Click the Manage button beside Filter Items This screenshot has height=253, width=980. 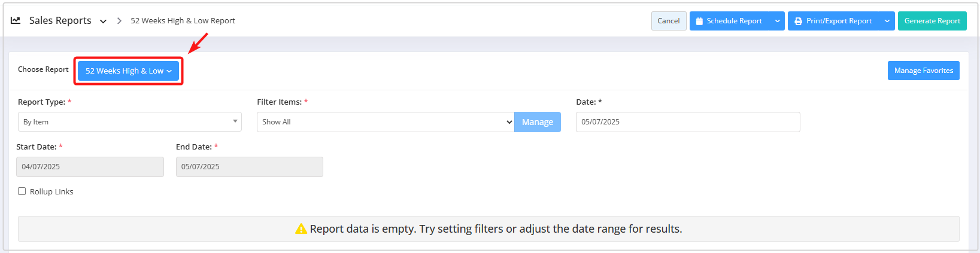point(537,122)
